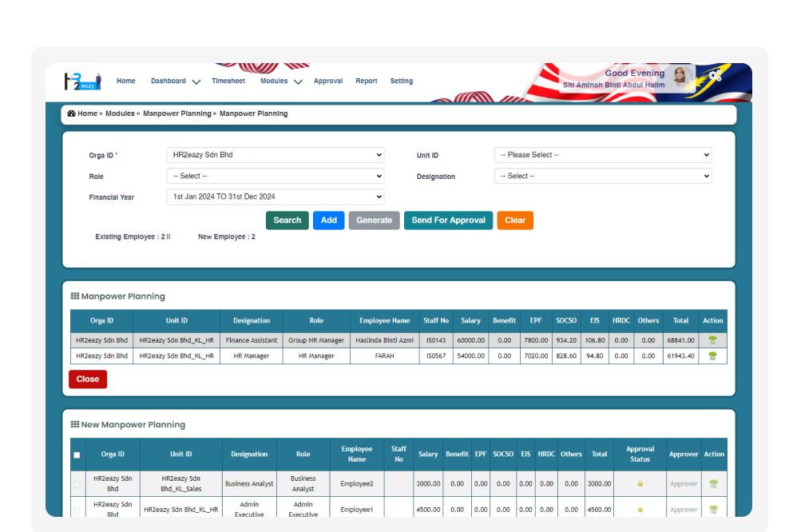Screen dimensions: 785x532
Task: Click the HR2eazy logo
Action: 82,81
